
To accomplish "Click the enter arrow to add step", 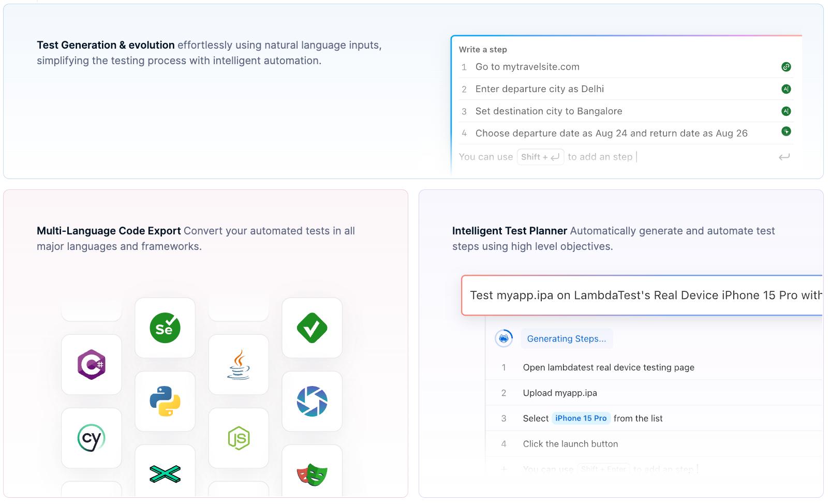I will pyautogui.click(x=784, y=157).
